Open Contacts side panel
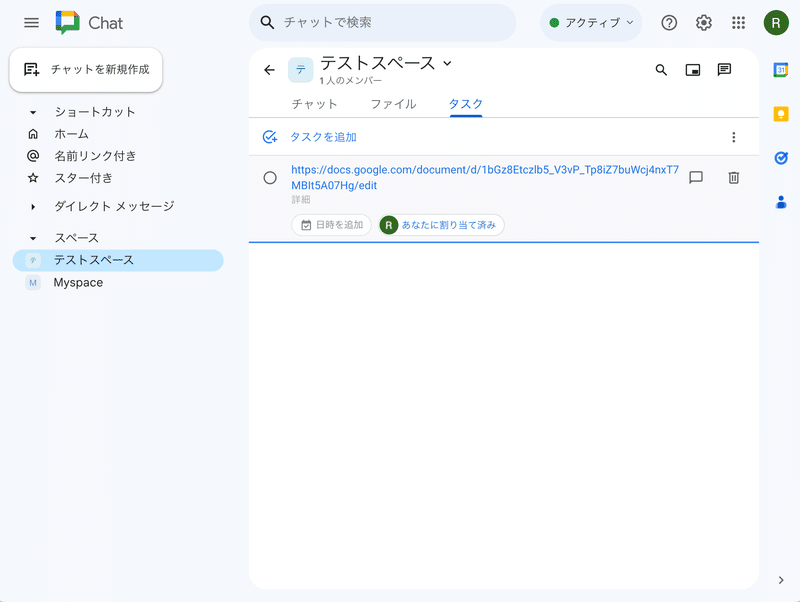Image resolution: width=800 pixels, height=602 pixels. (781, 202)
